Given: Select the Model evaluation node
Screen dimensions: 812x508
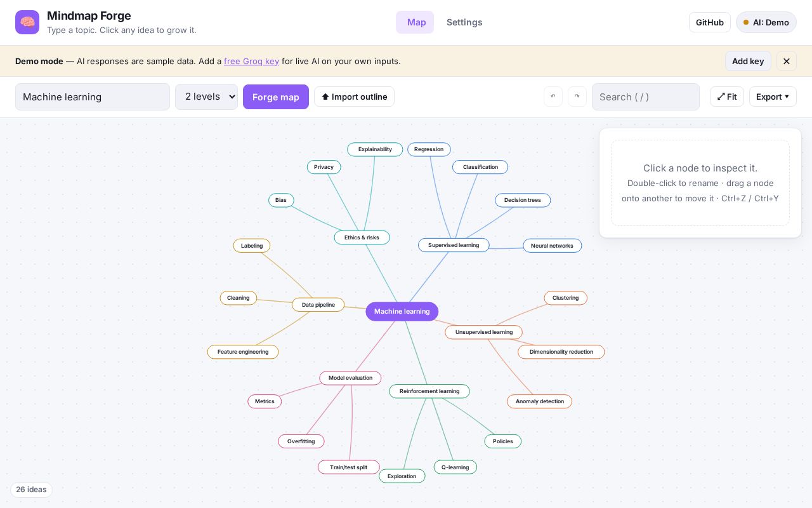Looking at the screenshot, I should coord(350,378).
